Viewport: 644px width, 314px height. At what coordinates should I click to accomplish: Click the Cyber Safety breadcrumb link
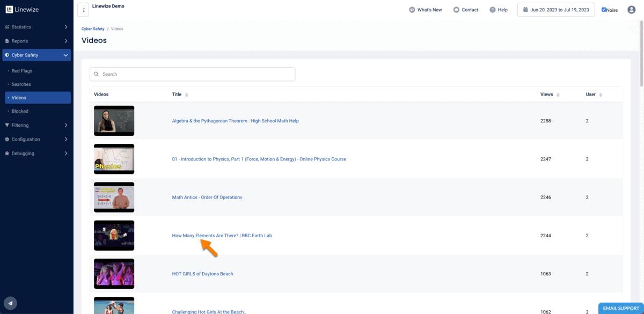point(93,28)
